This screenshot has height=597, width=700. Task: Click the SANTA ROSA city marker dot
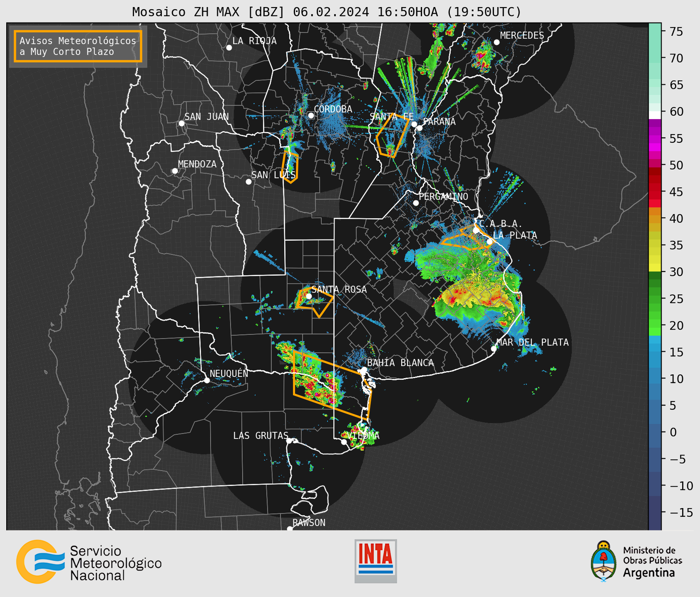(x=309, y=296)
